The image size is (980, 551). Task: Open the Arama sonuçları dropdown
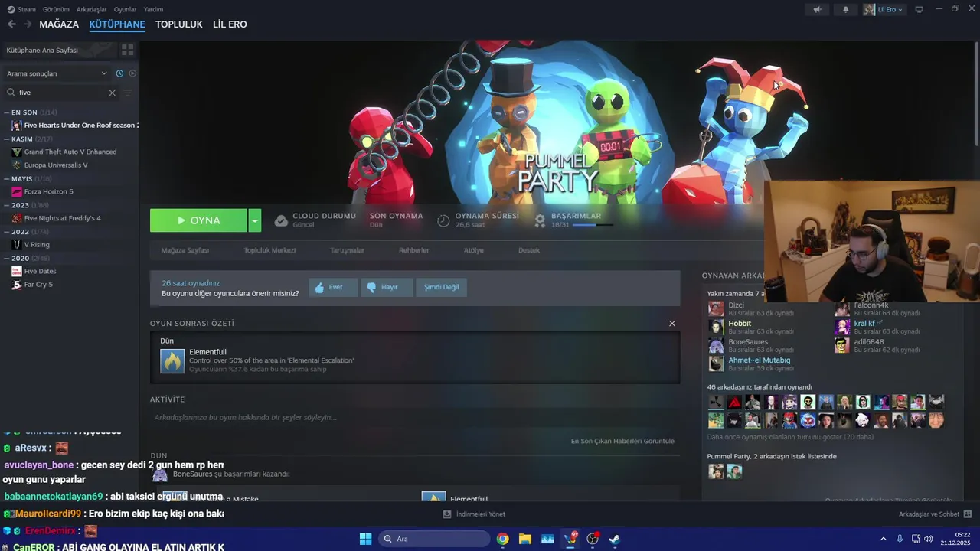(x=57, y=73)
